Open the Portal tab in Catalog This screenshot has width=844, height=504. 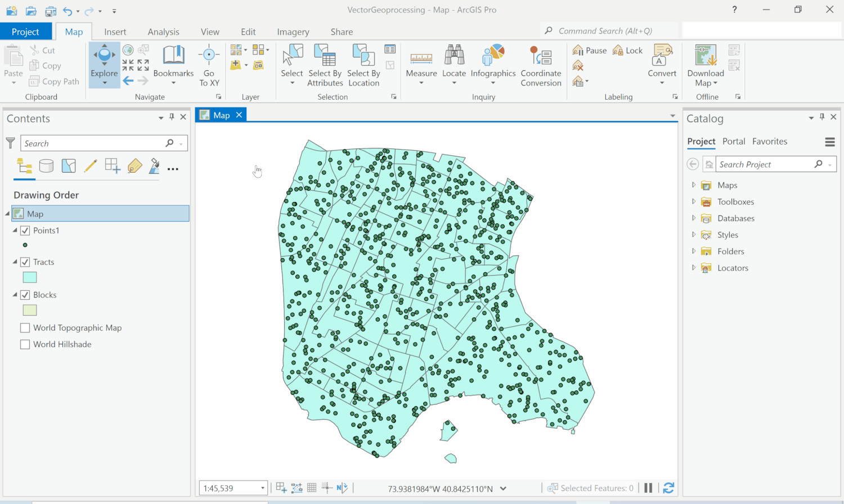point(734,141)
